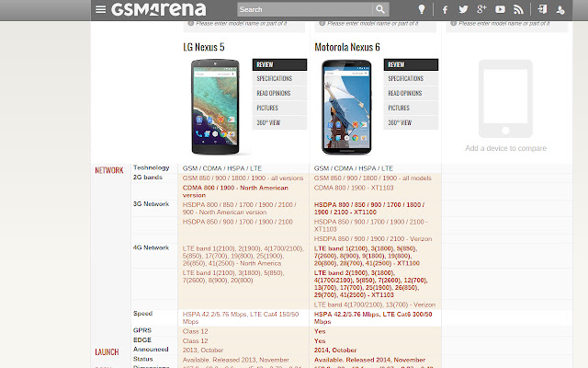This screenshot has height=368, width=588.
Task: Click the 2G bands row label
Action: (x=148, y=177)
